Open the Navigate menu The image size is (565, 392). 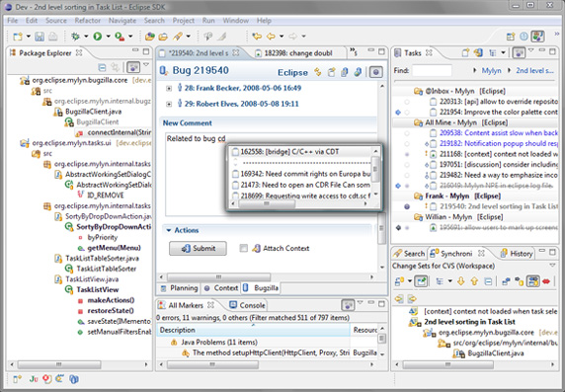(x=122, y=21)
